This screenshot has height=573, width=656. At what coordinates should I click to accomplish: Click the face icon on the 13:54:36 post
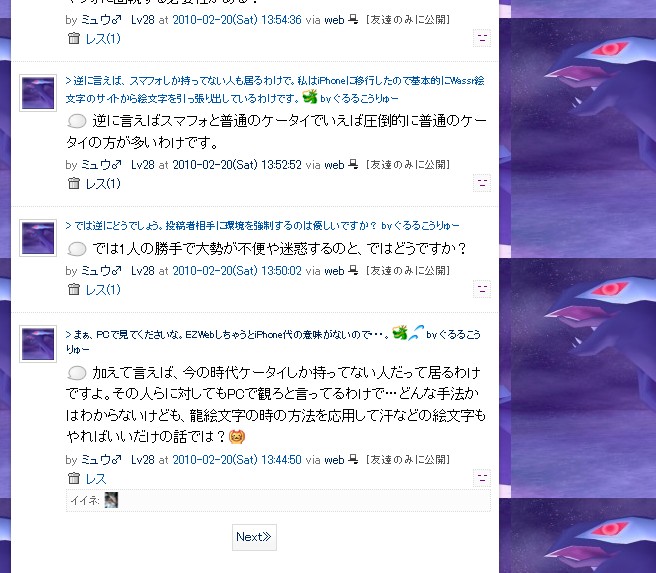(482, 38)
